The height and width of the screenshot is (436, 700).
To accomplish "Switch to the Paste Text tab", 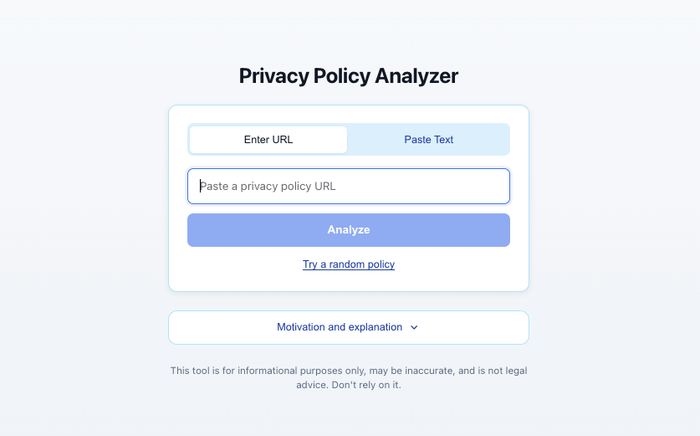I will click(428, 140).
